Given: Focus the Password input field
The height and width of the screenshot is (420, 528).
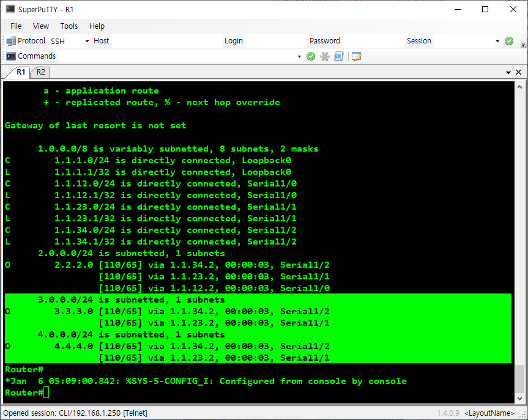Looking at the screenshot, I should pyautogui.click(x=373, y=41).
